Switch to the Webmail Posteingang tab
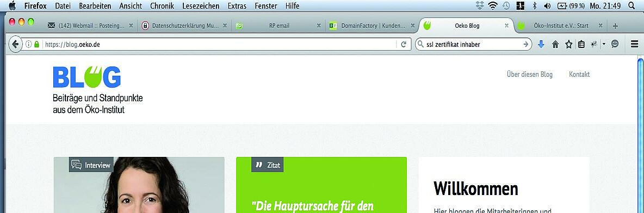 (x=90, y=26)
